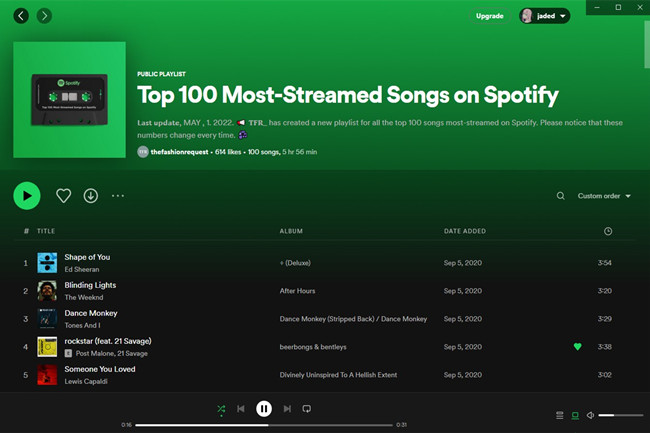Open the three-dot more options menu
650x433 pixels.
pos(118,196)
